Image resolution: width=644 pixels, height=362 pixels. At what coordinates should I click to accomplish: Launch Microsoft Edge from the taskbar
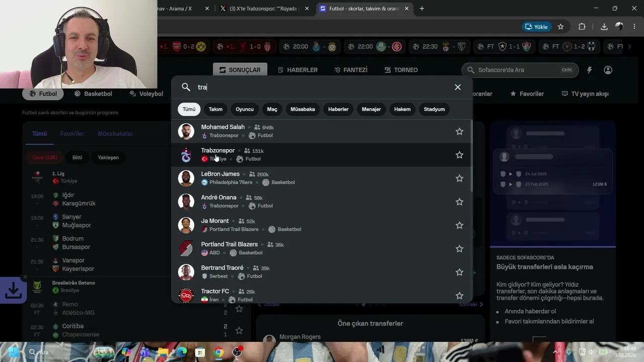tap(181, 352)
